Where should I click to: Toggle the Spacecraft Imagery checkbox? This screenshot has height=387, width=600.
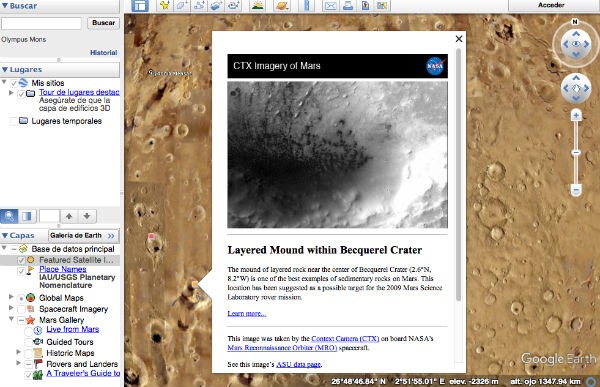coord(21,309)
